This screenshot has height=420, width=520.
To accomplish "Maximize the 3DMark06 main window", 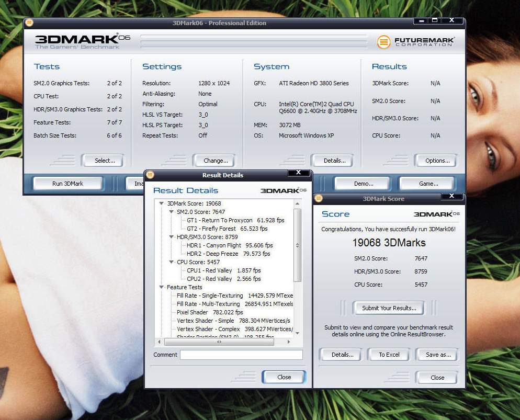I will tap(434, 20).
